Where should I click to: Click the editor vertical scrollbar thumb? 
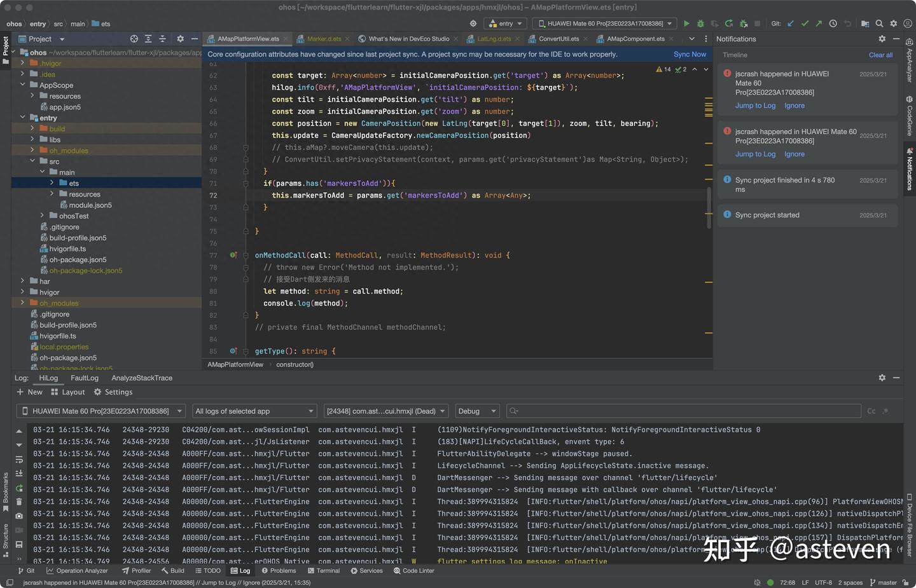click(x=709, y=208)
